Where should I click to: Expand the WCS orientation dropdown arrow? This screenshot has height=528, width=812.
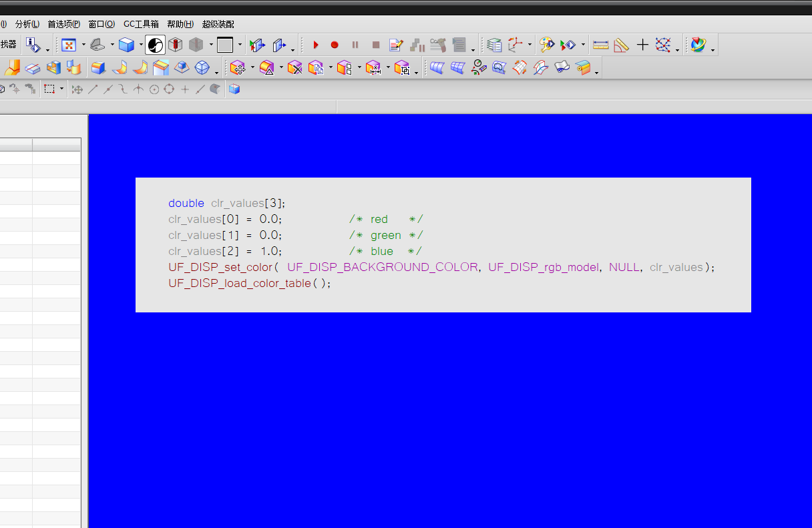tap(530, 45)
